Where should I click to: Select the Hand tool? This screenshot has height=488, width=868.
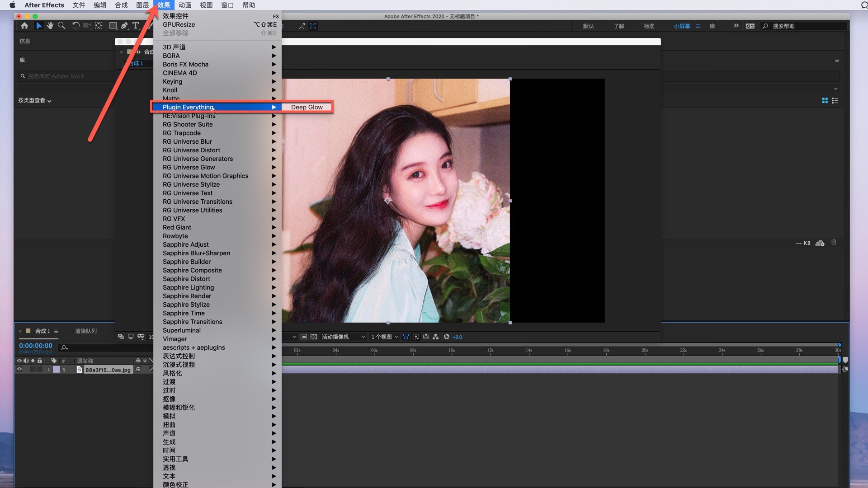[50, 26]
